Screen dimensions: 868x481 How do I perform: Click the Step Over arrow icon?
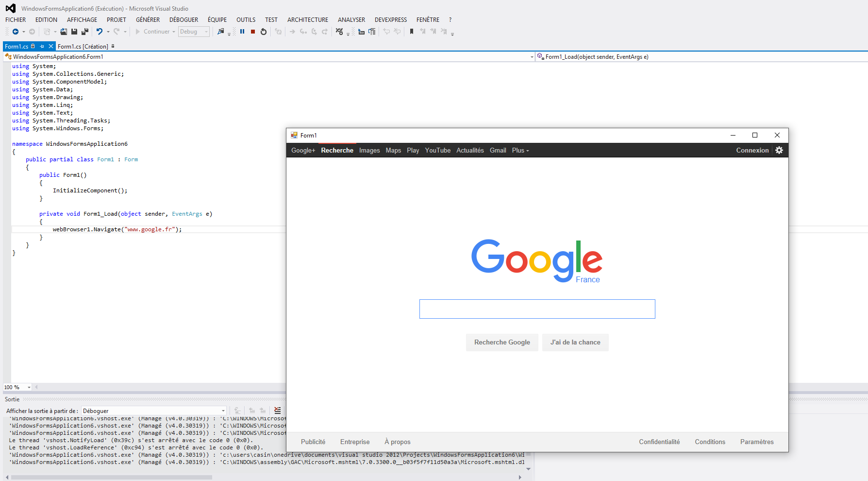[314, 32]
